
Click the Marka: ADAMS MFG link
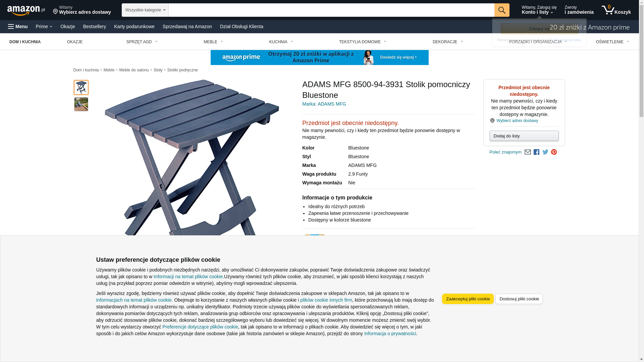(x=324, y=104)
